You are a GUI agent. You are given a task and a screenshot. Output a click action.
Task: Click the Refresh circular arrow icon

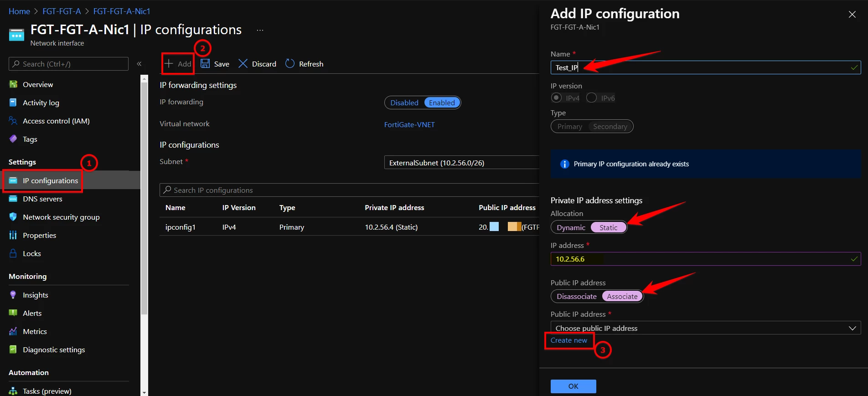(290, 64)
